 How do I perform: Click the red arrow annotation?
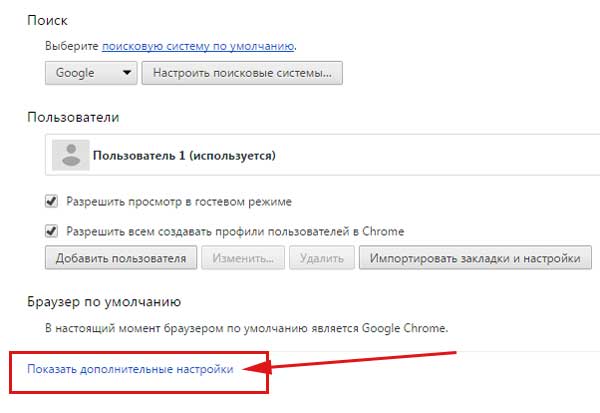[360, 363]
